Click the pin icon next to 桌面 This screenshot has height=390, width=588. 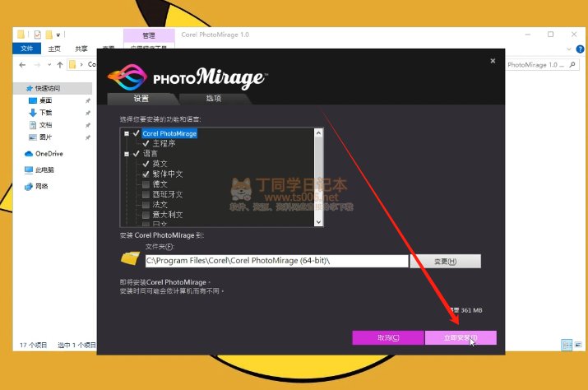(88, 100)
